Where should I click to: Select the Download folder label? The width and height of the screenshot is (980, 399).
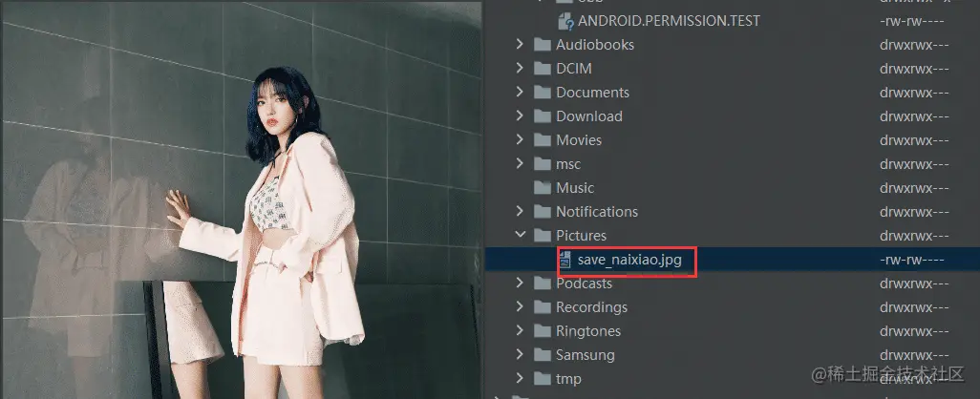pyautogui.click(x=589, y=116)
